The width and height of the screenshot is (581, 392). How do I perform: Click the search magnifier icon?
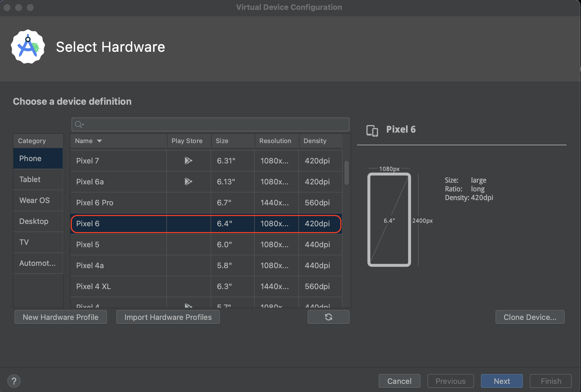[x=79, y=124]
